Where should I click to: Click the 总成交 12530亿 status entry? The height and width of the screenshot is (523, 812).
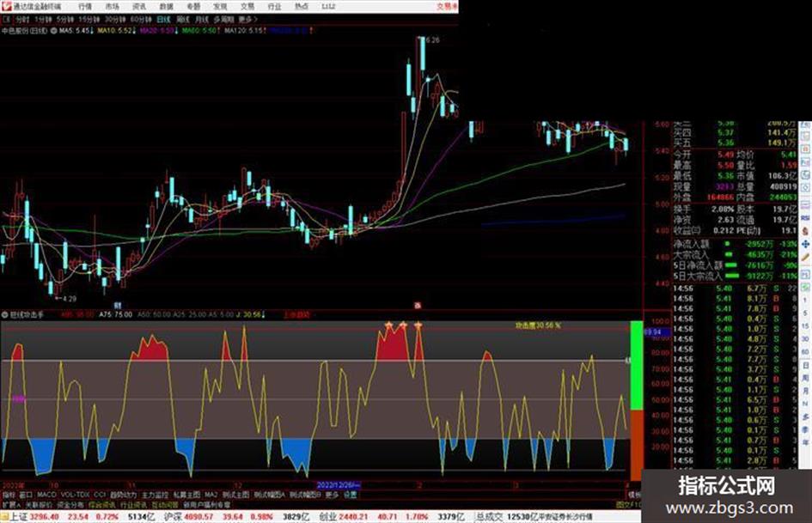click(506, 517)
